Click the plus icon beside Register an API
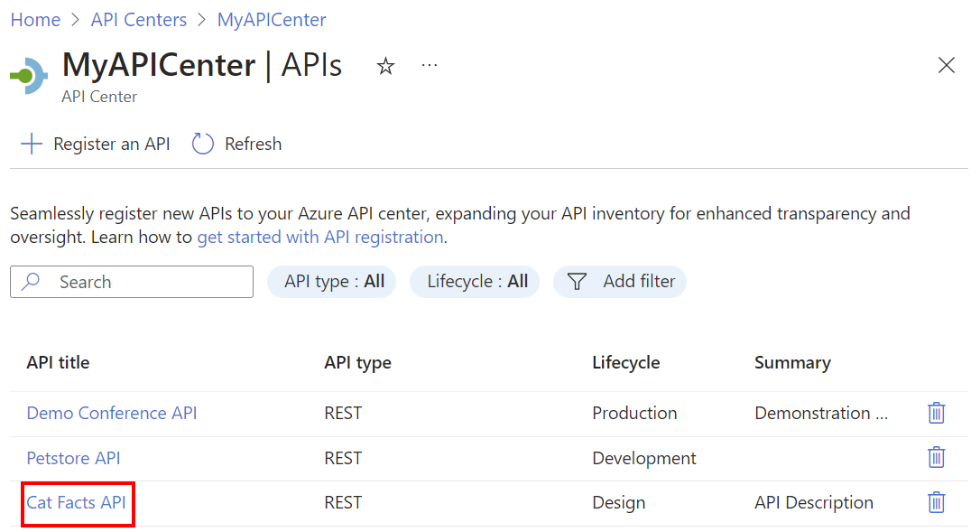This screenshot has width=980, height=532. click(32, 143)
